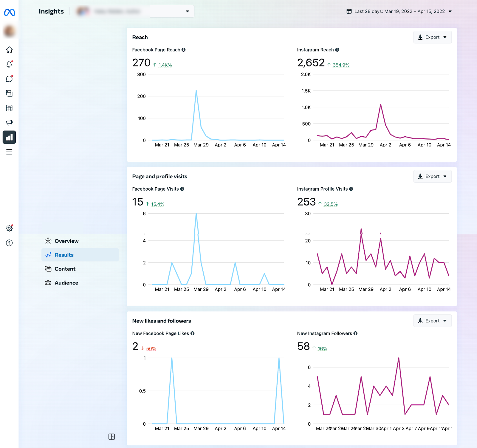Open the Planner calendar grid icon
This screenshot has height=448, width=477.
click(x=9, y=108)
